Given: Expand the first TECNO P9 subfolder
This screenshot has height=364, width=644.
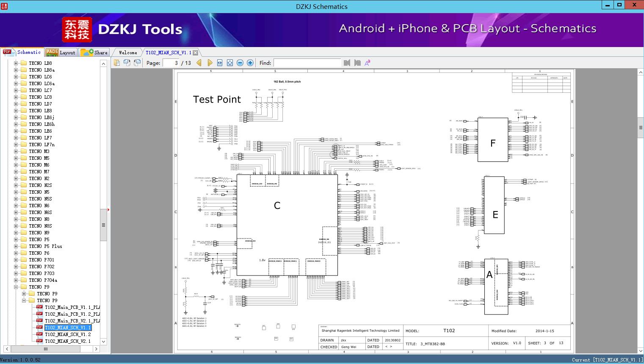Looking at the screenshot, I should [24, 294].
